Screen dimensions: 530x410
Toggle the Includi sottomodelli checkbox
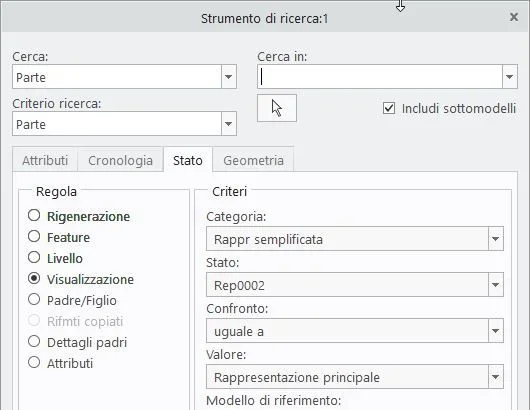(389, 108)
